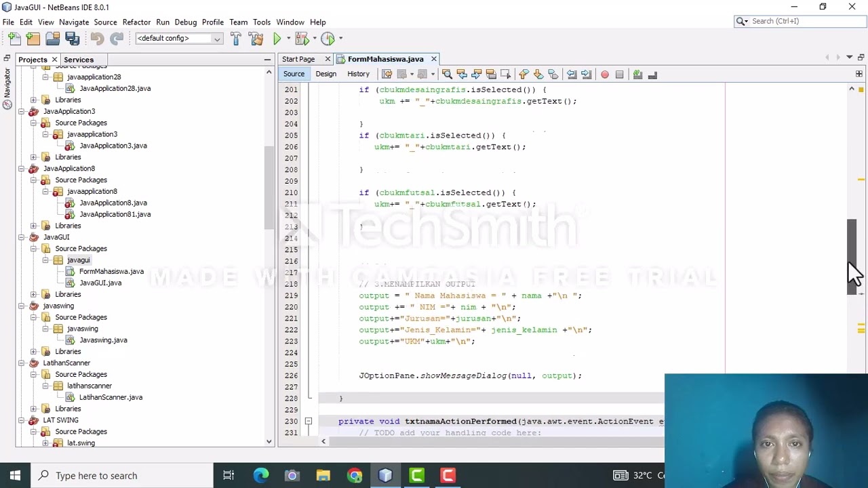Viewport: 868px width, 488px height.
Task: Collapse the JavaApplication8 project node
Action: click(21, 169)
